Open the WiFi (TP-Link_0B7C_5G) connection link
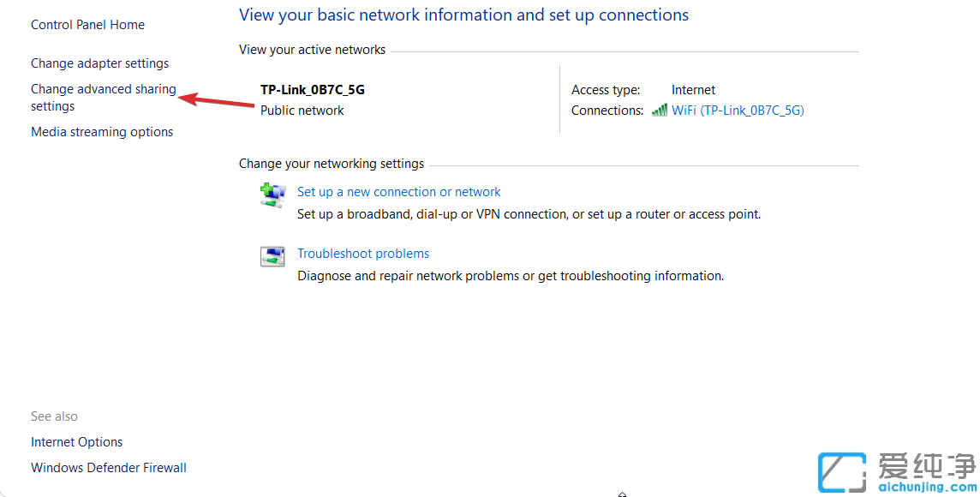 pyautogui.click(x=738, y=111)
